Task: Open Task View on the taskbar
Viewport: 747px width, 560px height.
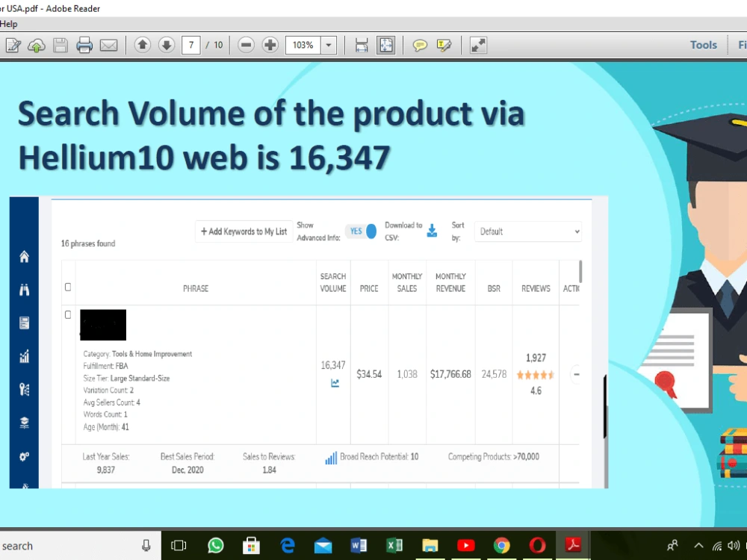Action: [179, 545]
